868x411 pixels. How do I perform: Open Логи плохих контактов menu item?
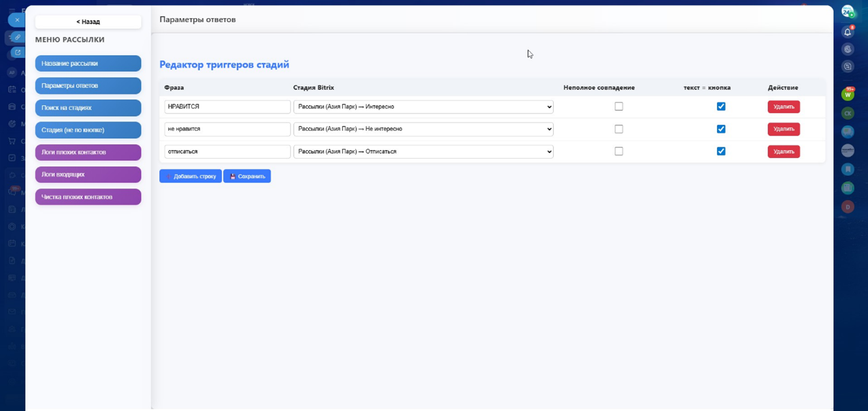(x=88, y=152)
